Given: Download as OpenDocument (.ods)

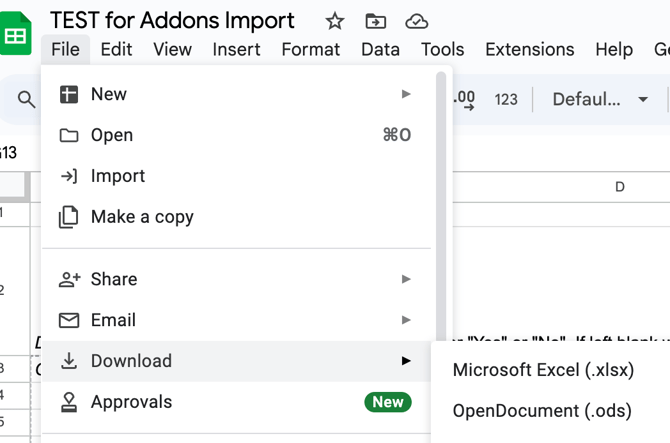Looking at the screenshot, I should [x=543, y=411].
